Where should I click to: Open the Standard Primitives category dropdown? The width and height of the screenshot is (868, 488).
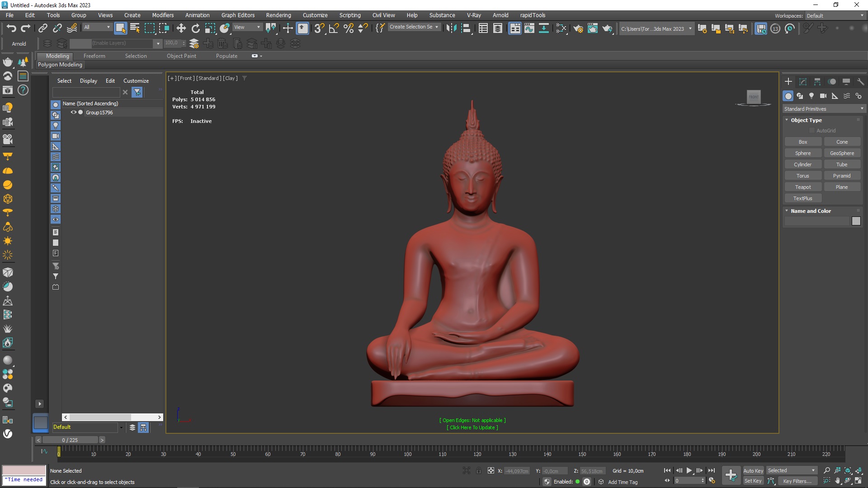824,109
